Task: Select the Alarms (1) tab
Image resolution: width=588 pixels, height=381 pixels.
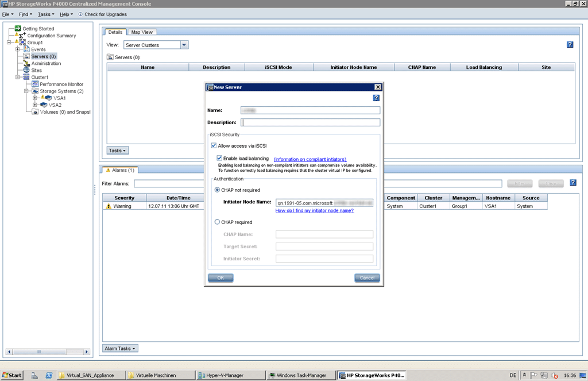Action: pos(120,170)
